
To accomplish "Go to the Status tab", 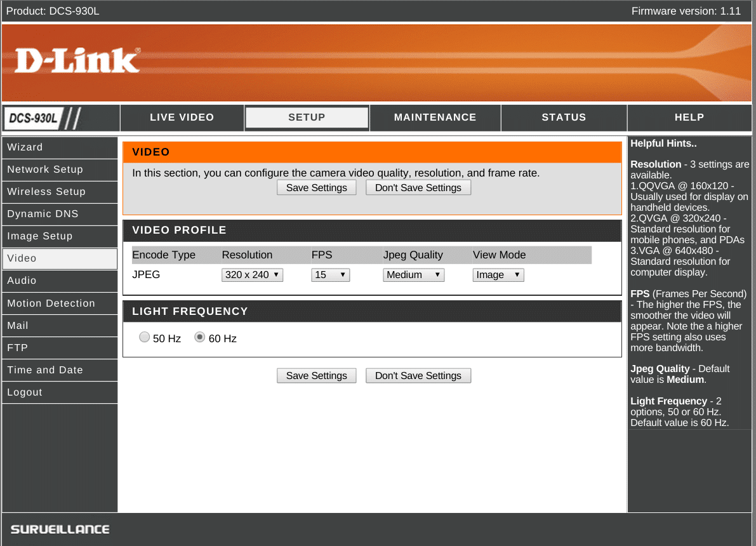I will click(x=564, y=117).
